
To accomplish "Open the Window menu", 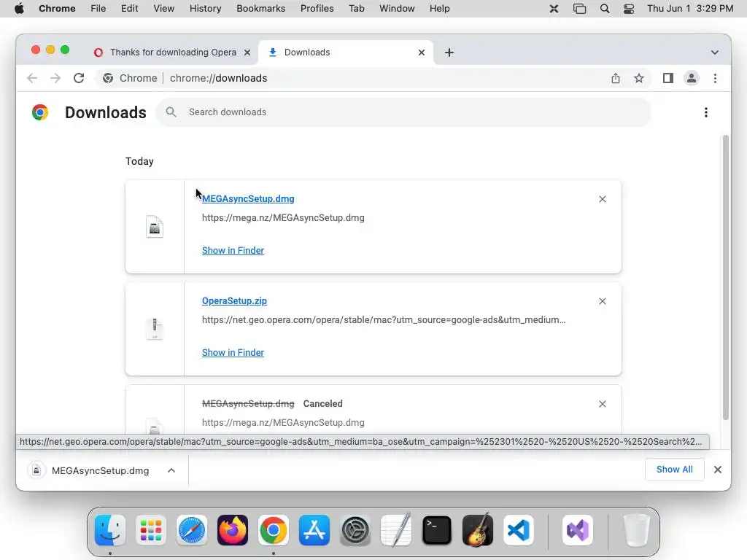I will pyautogui.click(x=397, y=9).
